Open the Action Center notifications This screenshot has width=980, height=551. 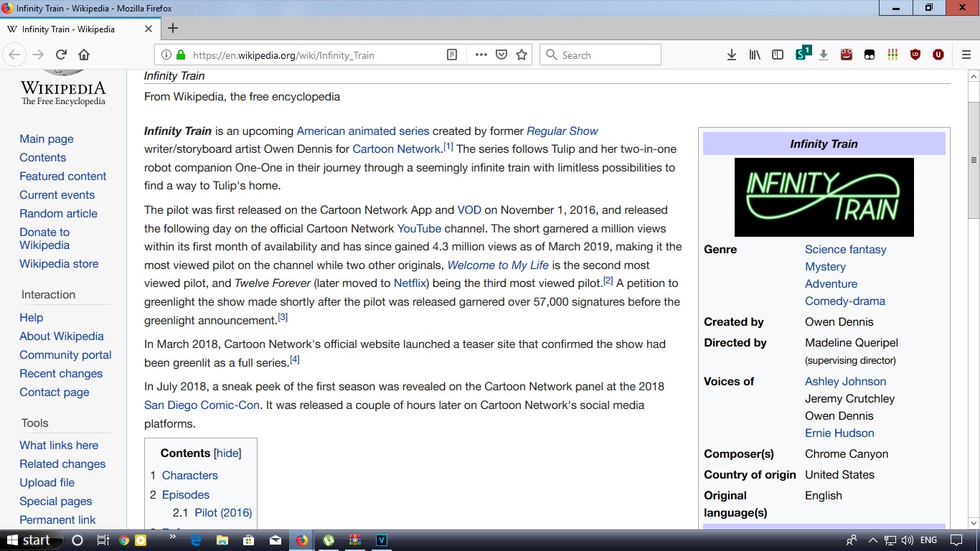956,540
